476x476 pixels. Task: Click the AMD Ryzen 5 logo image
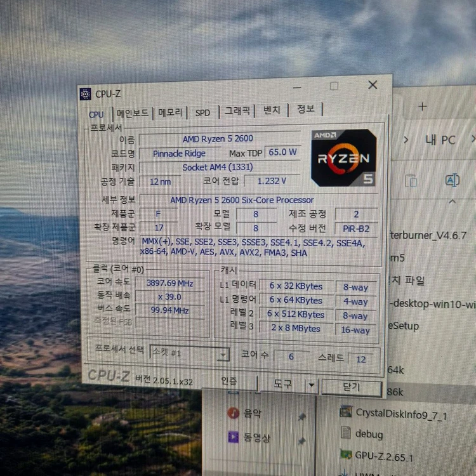(x=343, y=157)
